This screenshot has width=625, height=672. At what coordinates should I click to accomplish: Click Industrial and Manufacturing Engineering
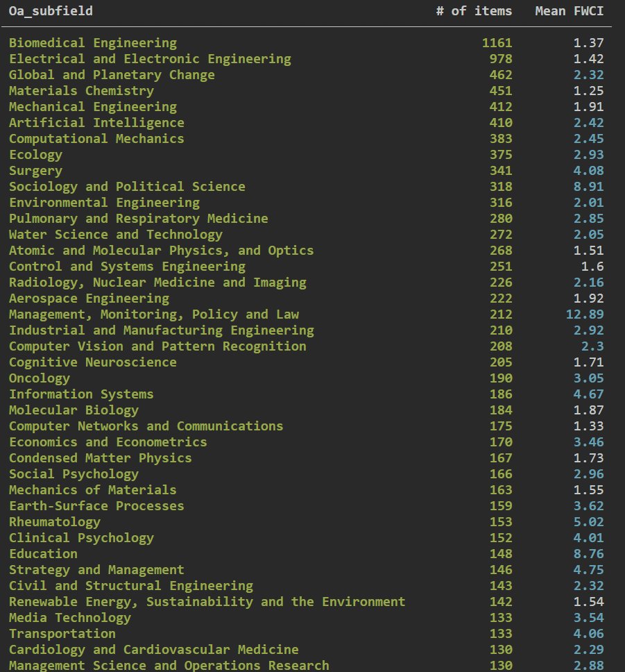click(x=162, y=330)
